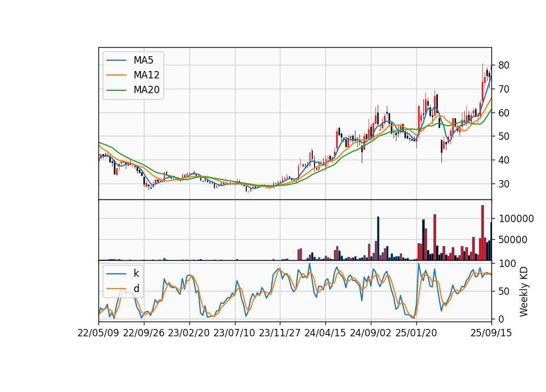This screenshot has width=546, height=392.
Task: Click the MA5 legend label
Action: click(143, 60)
